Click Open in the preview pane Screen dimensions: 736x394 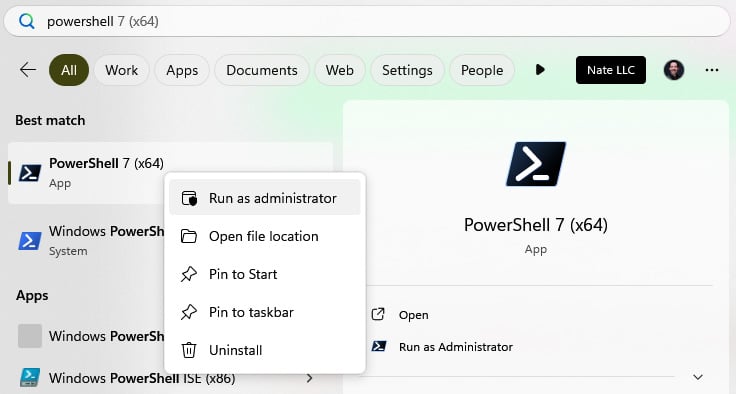click(x=414, y=315)
